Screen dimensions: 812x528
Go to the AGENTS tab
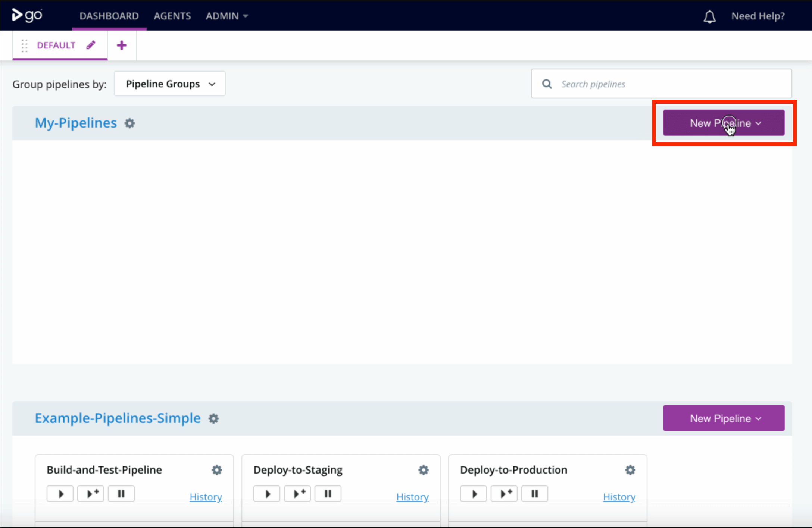coord(172,16)
